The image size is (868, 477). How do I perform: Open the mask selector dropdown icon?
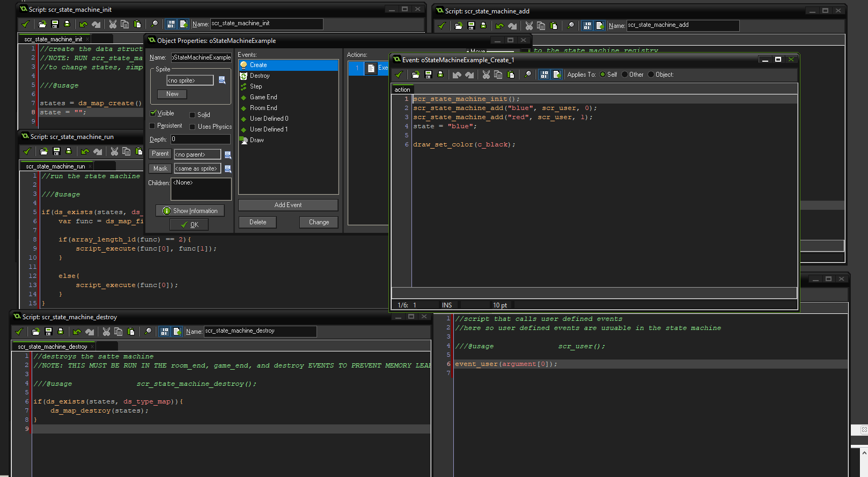point(228,168)
